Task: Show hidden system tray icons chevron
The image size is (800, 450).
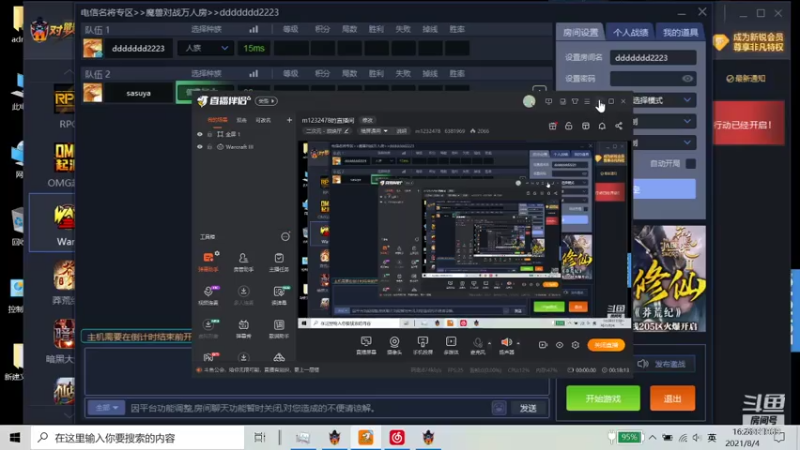Action: pos(653,437)
